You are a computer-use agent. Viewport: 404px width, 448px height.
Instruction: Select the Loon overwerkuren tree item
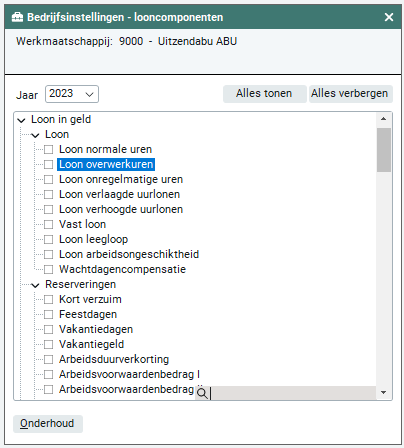point(106,164)
